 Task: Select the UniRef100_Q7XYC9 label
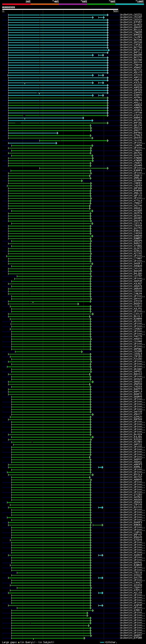131,75
